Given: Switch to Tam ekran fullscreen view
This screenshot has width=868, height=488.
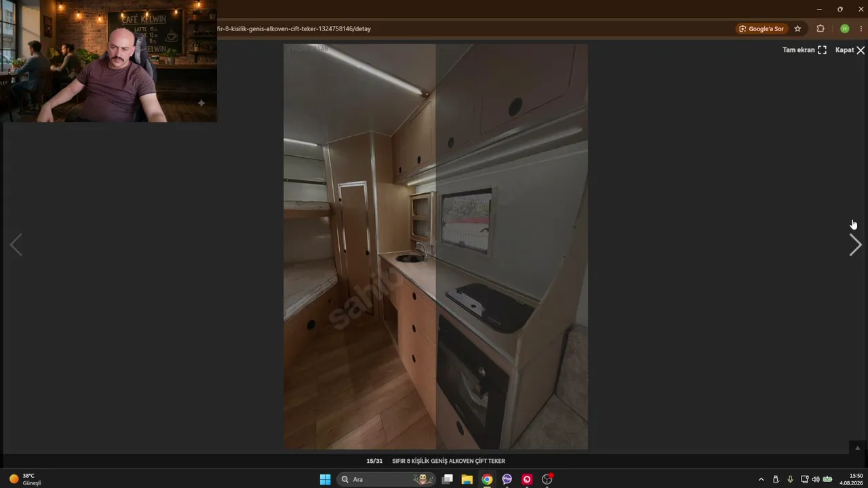Looking at the screenshot, I should point(804,50).
